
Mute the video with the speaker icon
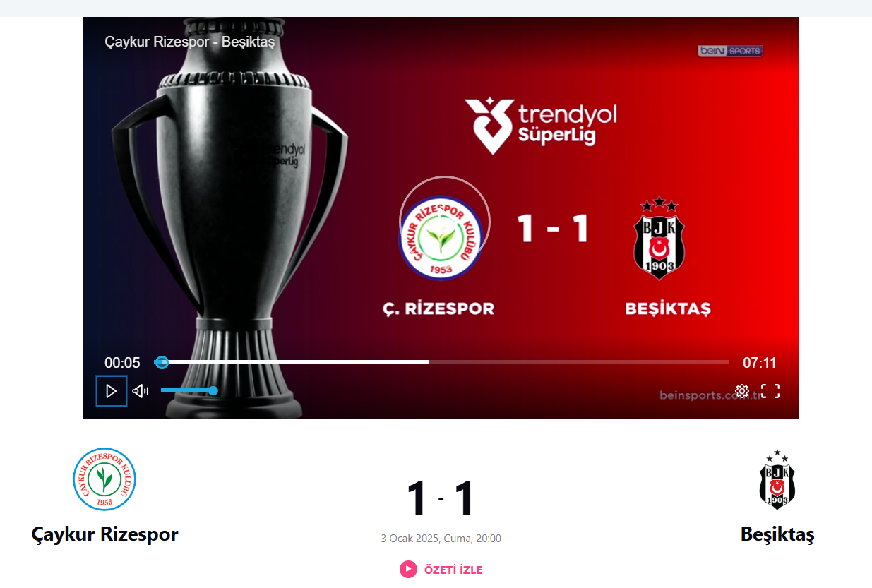point(141,391)
